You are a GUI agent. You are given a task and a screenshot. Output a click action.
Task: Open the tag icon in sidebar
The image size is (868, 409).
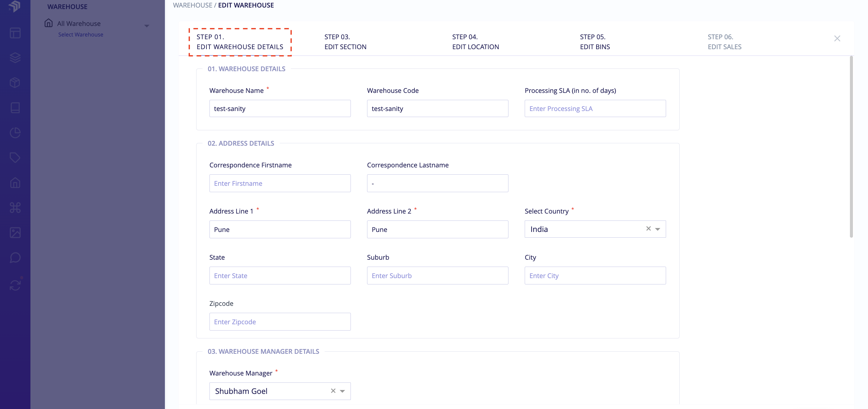pyautogui.click(x=15, y=157)
